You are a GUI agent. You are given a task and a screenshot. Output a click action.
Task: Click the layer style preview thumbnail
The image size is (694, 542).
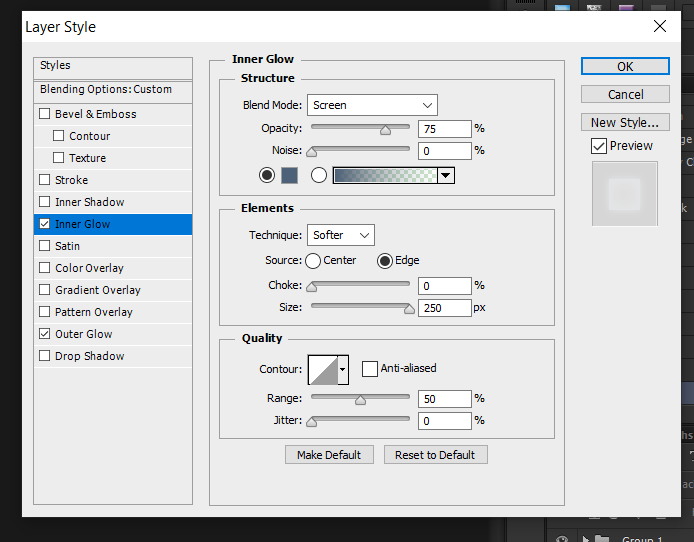tap(625, 192)
